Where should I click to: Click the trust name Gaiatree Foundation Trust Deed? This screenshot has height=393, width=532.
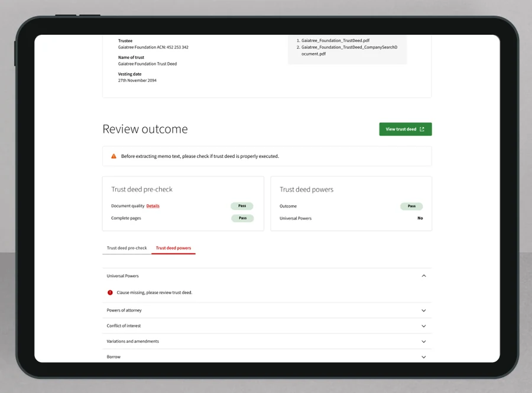tap(147, 64)
